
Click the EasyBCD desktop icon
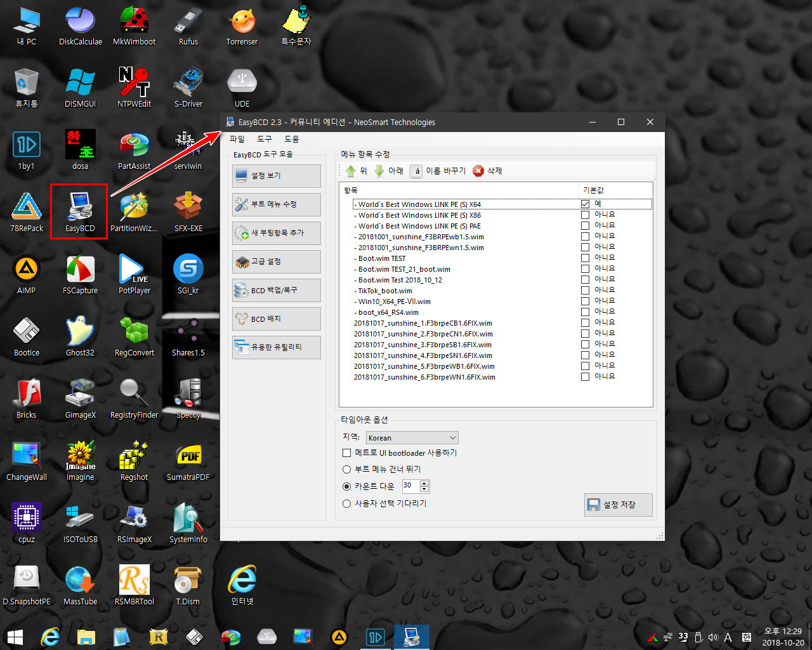pos(80,212)
